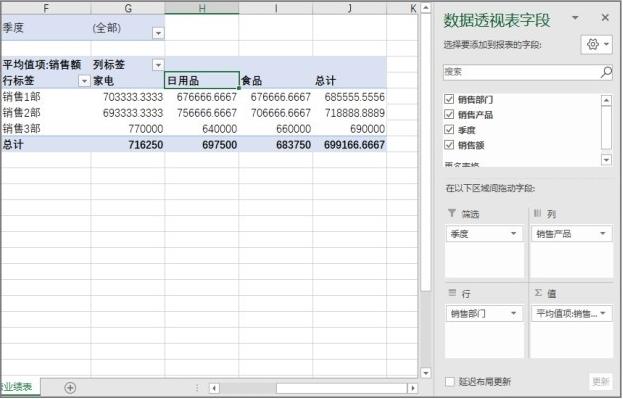The height and width of the screenshot is (399, 623).
Task: Toggle the 销售额 field checkbox
Action: (x=449, y=145)
